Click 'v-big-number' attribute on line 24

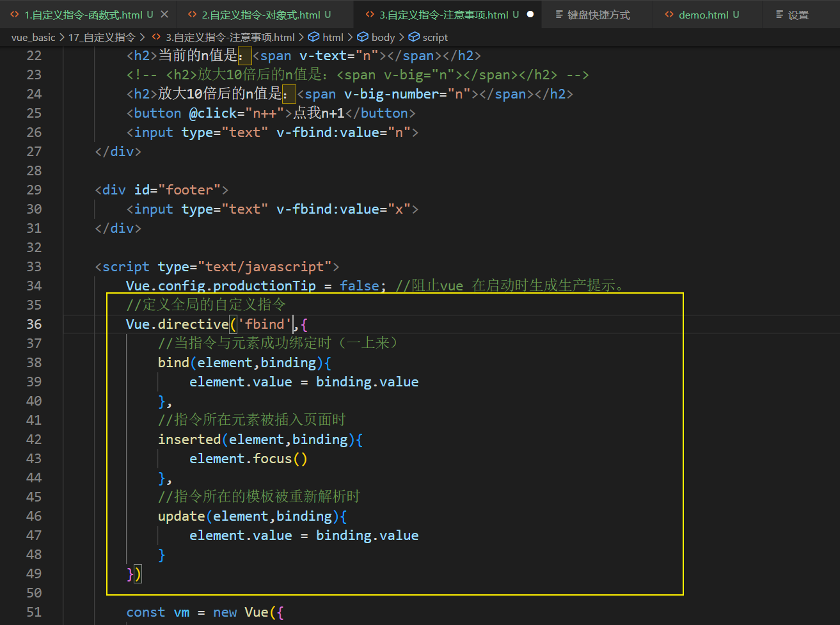(391, 94)
